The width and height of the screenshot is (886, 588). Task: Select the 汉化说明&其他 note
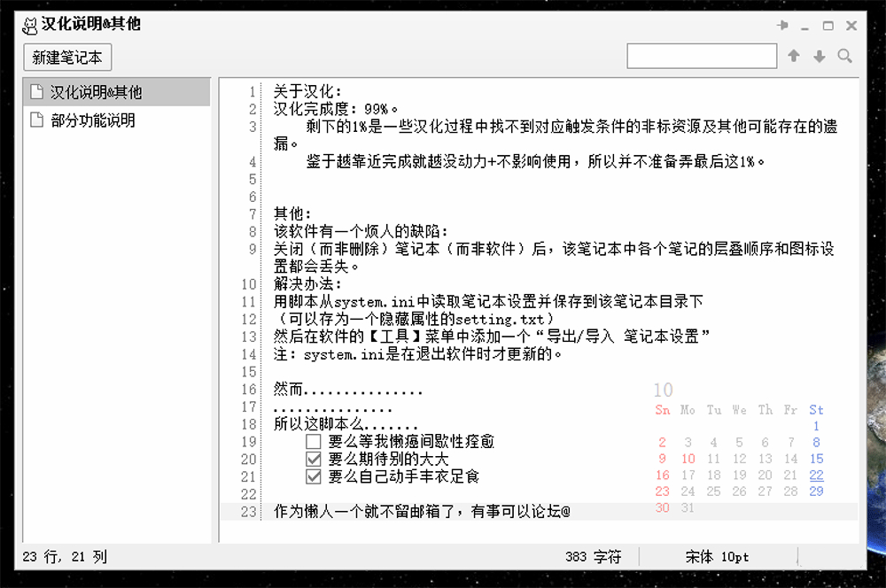[x=117, y=91]
